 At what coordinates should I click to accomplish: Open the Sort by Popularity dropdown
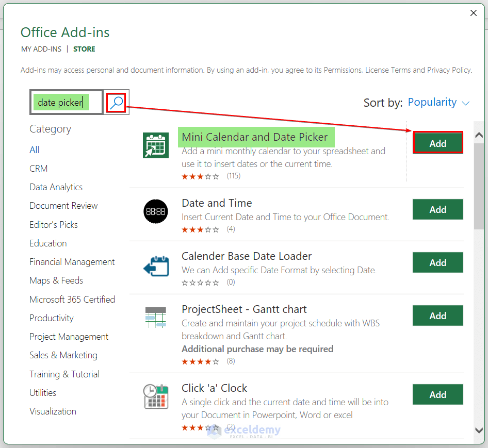(438, 103)
